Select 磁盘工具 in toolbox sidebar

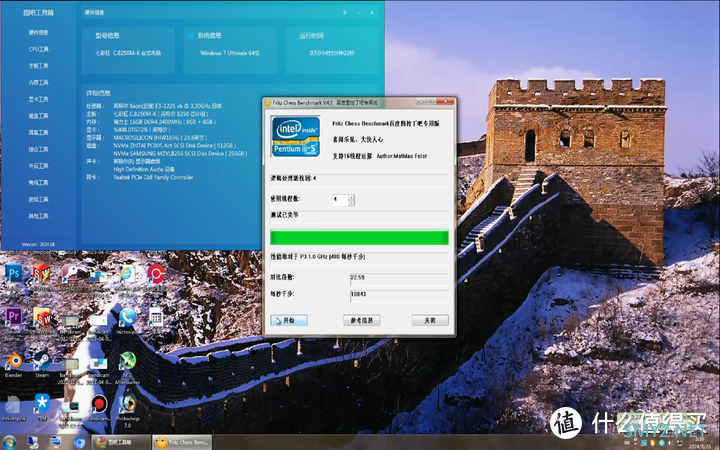pyautogui.click(x=39, y=116)
